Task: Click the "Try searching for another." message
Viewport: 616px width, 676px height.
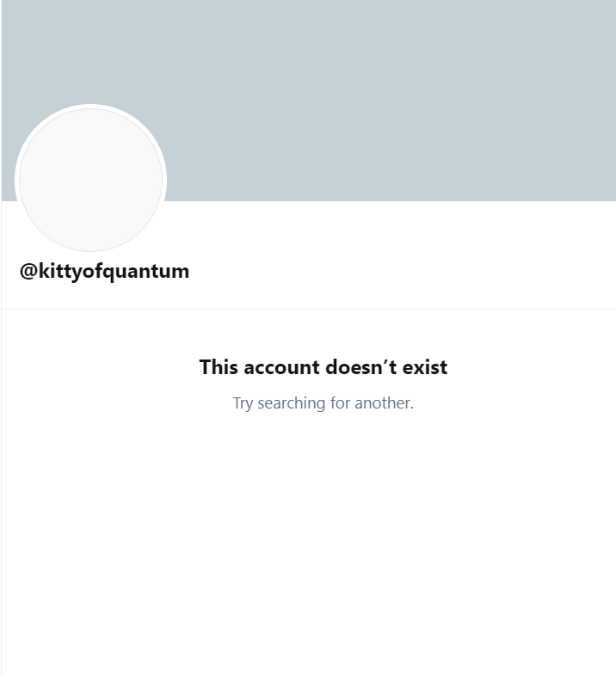Action: pos(323,403)
